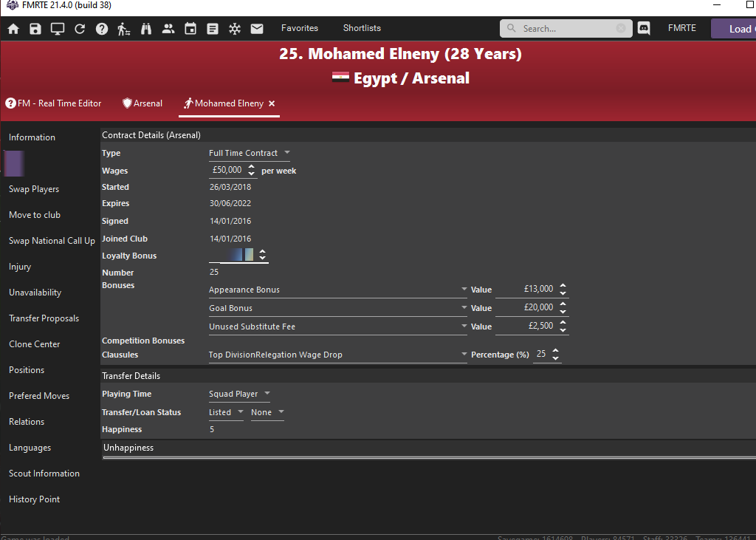Open Transfer Proposals section
Image resolution: width=756 pixels, height=540 pixels.
44,318
